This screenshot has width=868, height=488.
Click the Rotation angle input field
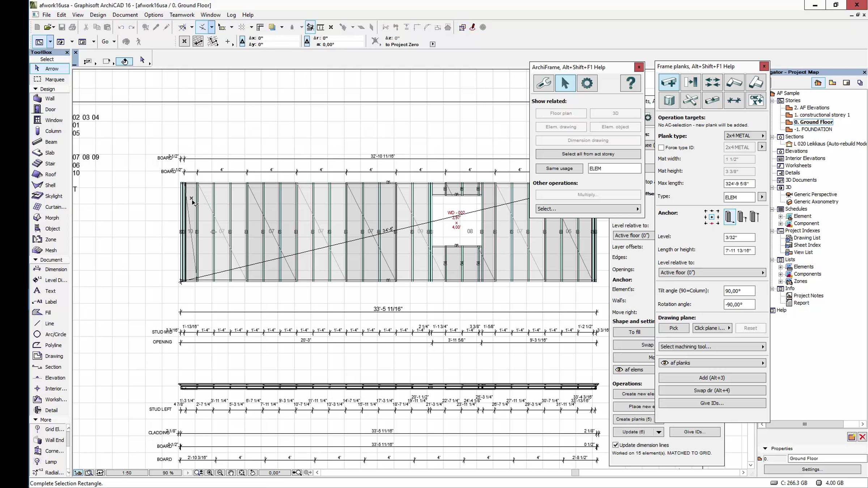[739, 304]
